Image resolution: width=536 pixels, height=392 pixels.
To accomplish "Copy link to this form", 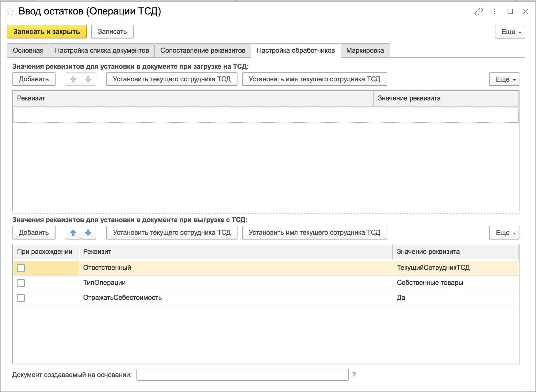I will [479, 12].
